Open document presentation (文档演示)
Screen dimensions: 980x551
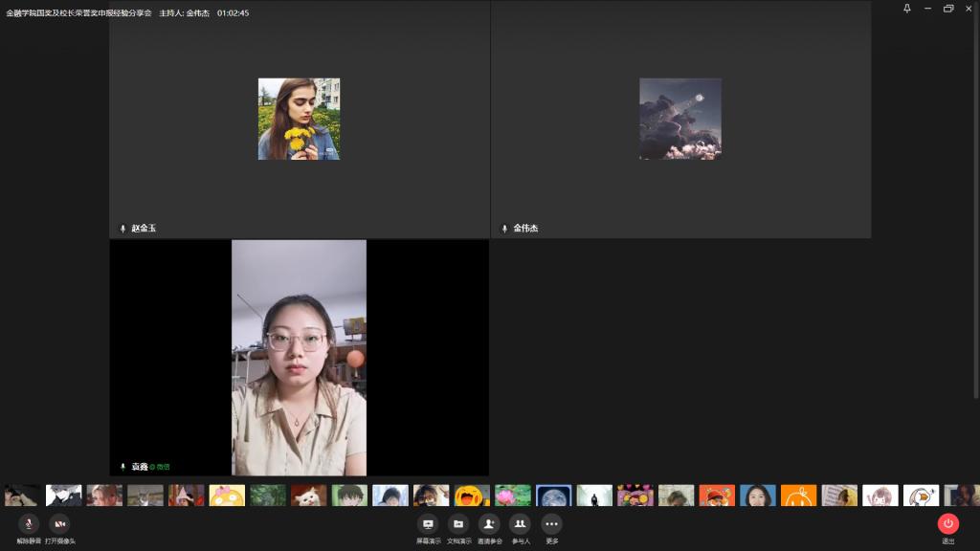coord(458,523)
